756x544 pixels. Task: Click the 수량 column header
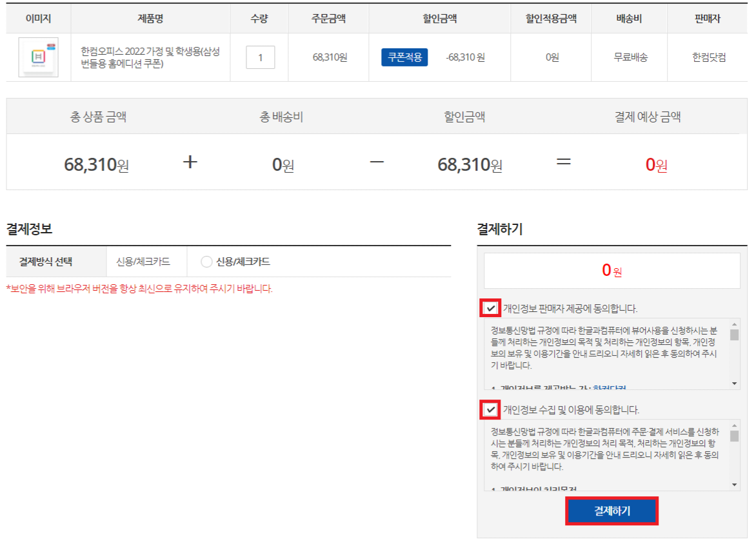259,18
